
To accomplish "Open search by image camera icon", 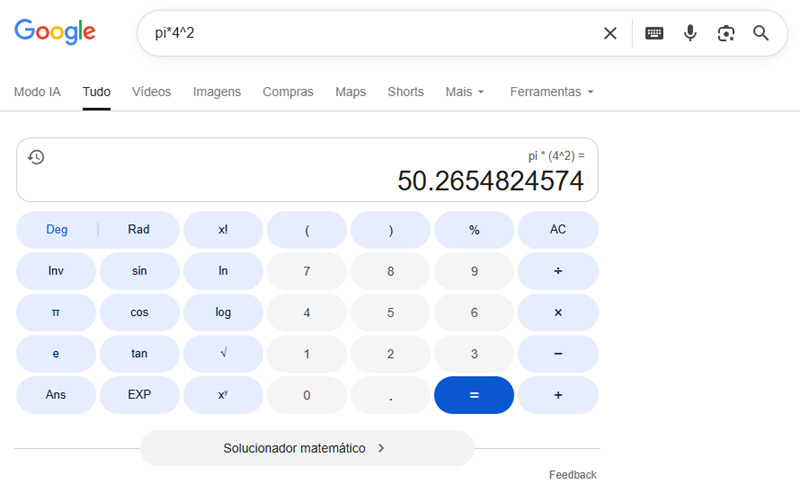I will click(726, 34).
